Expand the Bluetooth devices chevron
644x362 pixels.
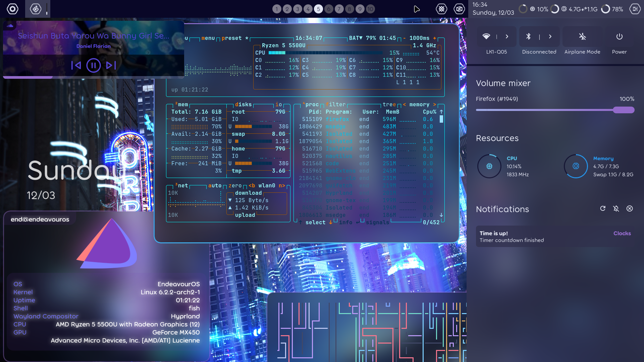pos(550,37)
